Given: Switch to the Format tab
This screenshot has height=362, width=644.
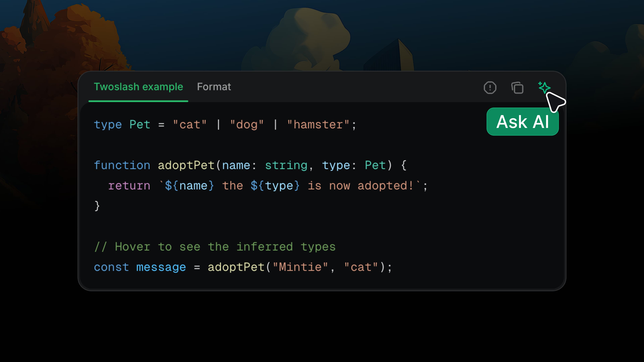Looking at the screenshot, I should 214,87.
